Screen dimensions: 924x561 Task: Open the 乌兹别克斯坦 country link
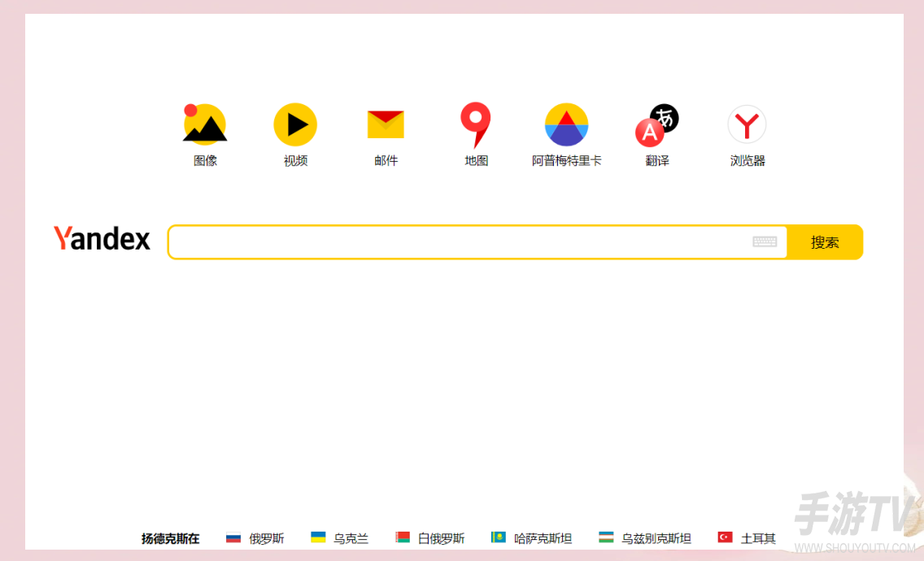(656, 538)
